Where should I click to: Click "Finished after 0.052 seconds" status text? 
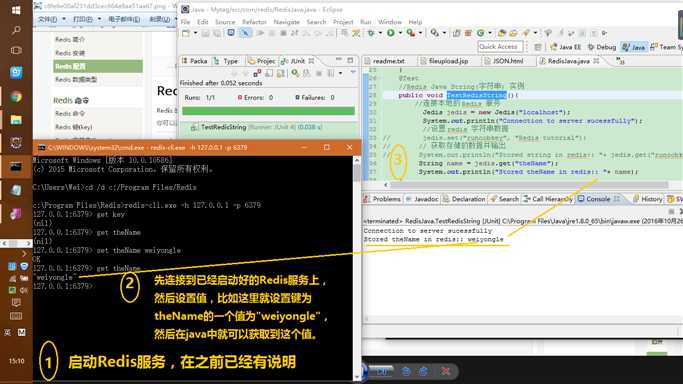click(x=221, y=83)
